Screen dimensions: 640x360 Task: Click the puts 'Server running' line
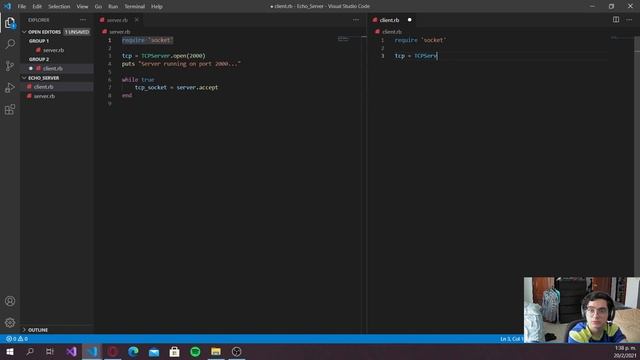click(181, 64)
